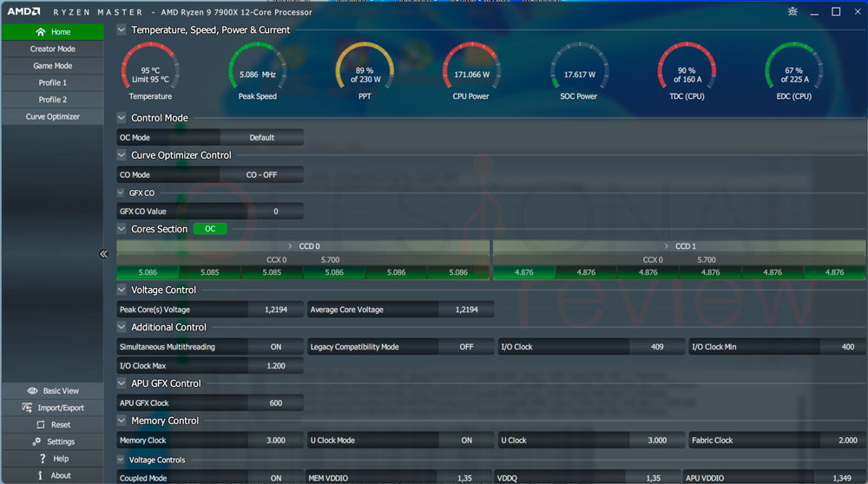Click Memory Clock value 3.000
Image resolution: width=868 pixels, height=484 pixels.
tap(276, 441)
